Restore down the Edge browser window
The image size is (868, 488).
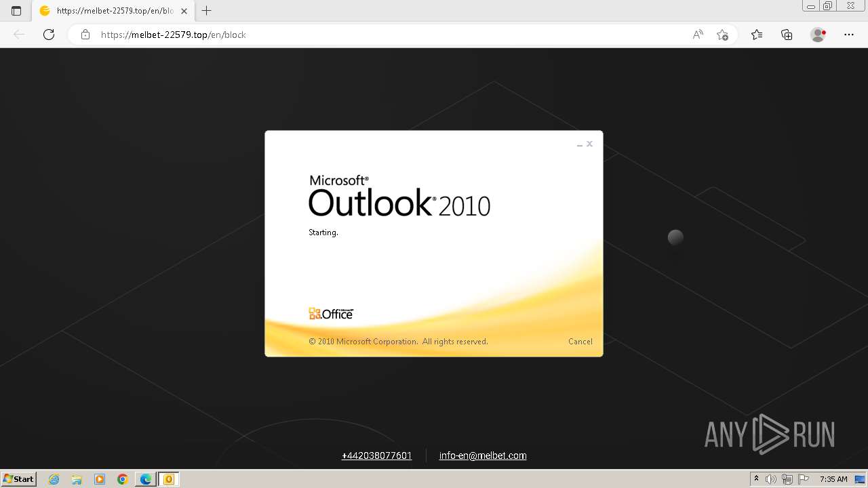tap(828, 6)
